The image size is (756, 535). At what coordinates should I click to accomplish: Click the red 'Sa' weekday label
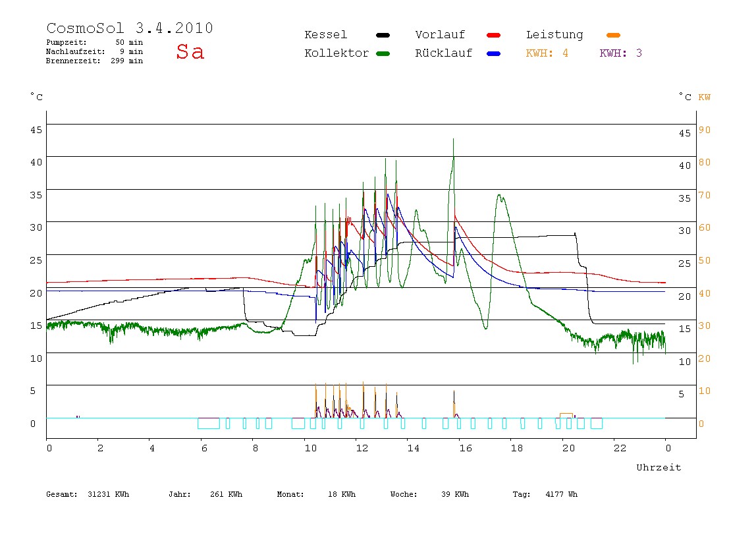tap(190, 51)
